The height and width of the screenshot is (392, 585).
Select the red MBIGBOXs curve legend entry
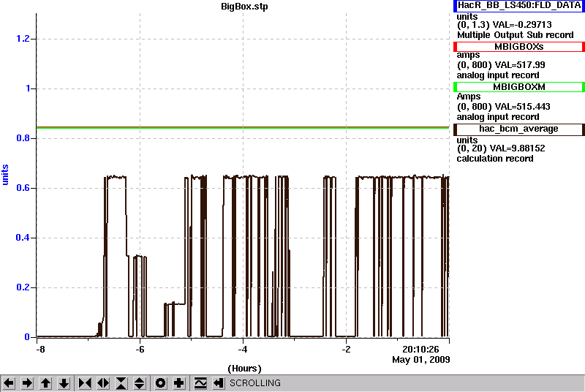click(519, 47)
